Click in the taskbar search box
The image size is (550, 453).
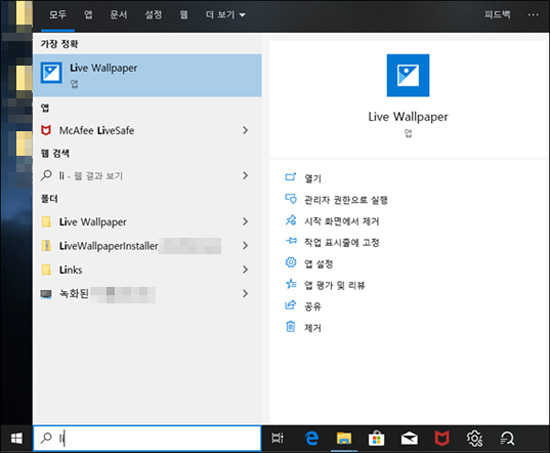click(x=147, y=438)
